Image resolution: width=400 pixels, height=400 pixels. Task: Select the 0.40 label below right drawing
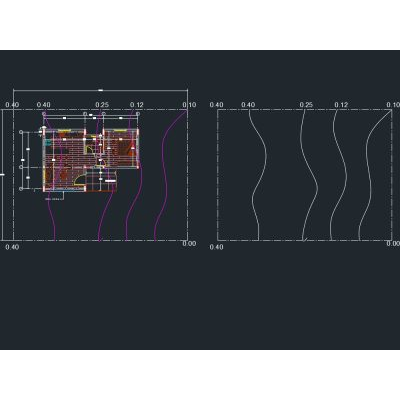click(x=216, y=247)
